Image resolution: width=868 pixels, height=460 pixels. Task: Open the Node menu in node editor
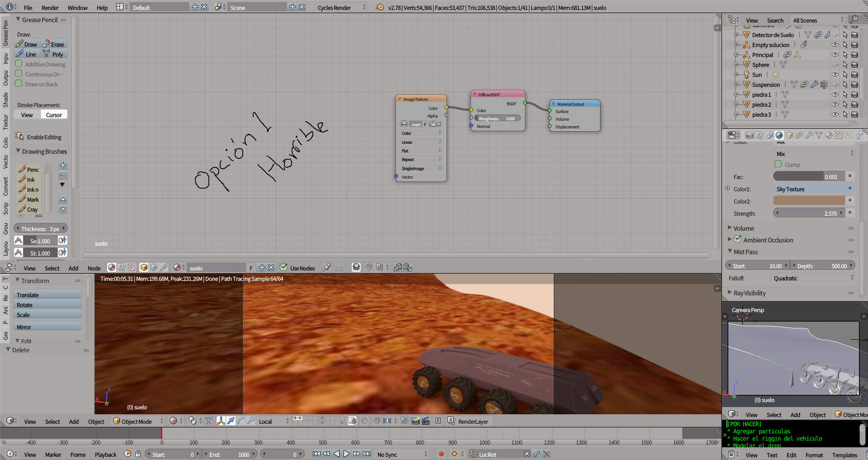(x=94, y=268)
